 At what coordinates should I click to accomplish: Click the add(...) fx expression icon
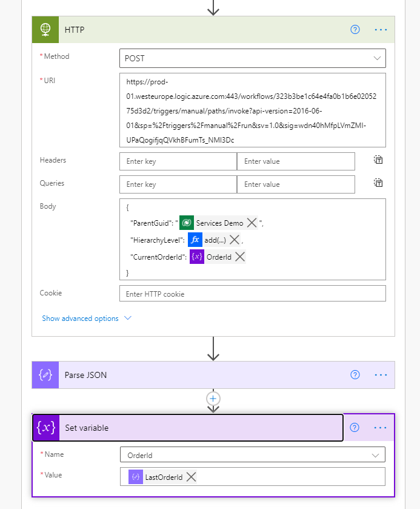195,240
